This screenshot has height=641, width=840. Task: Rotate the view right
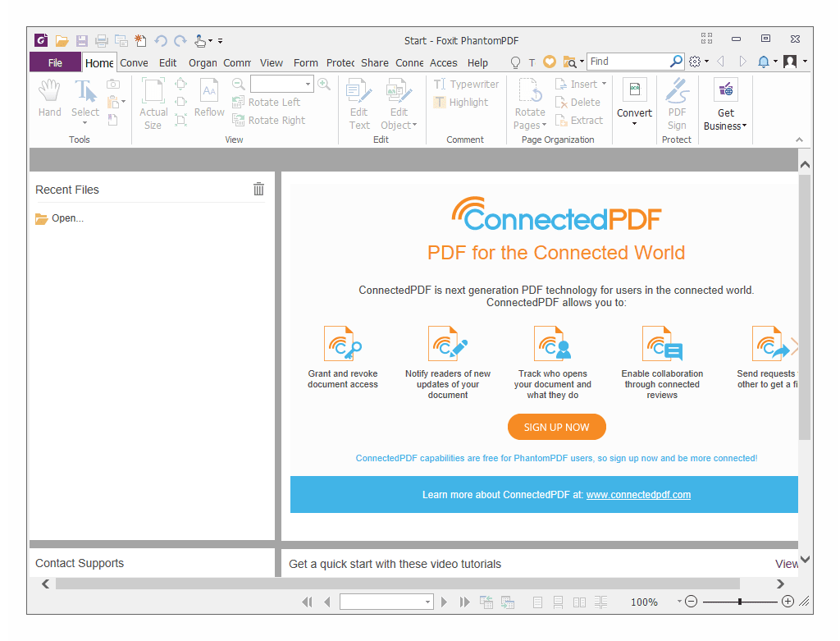click(x=269, y=121)
